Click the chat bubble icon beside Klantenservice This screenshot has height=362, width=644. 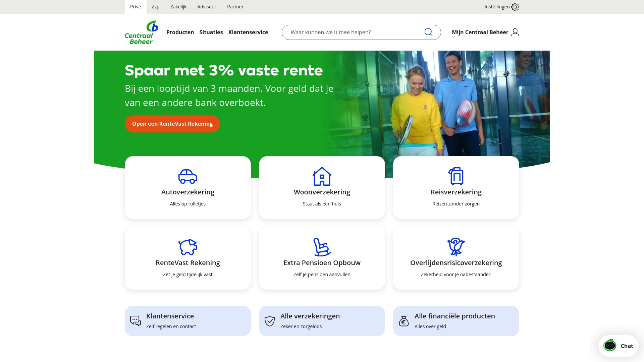[135, 320]
